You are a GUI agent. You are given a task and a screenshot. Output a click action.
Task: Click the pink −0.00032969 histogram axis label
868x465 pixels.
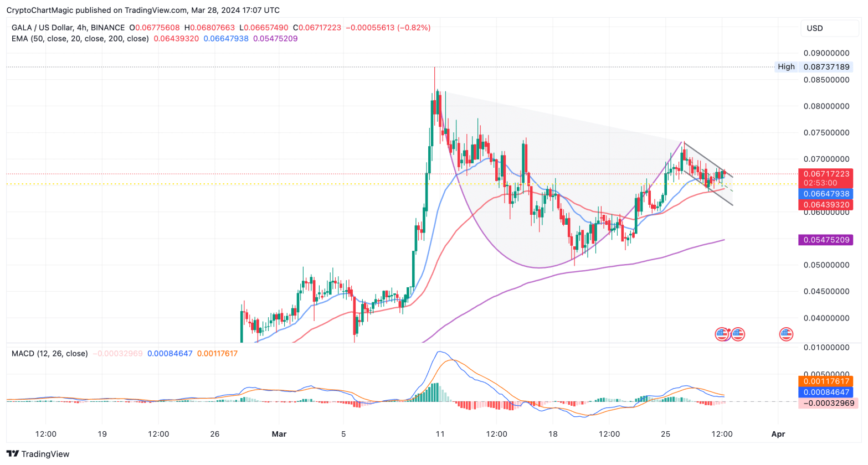(x=828, y=403)
